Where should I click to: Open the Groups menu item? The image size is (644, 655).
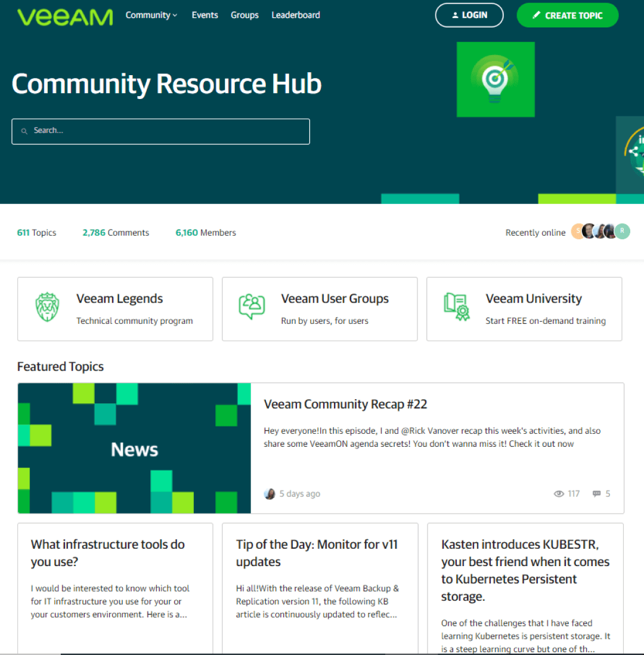pyautogui.click(x=244, y=16)
